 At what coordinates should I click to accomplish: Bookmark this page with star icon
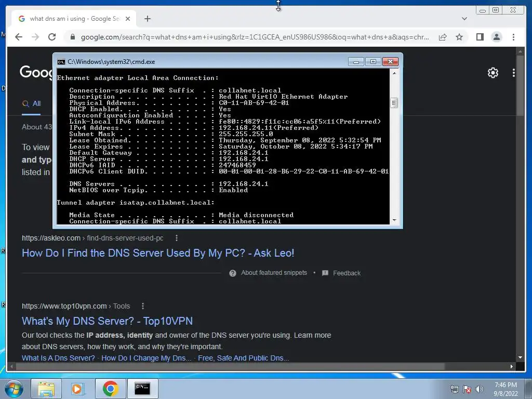pos(459,37)
